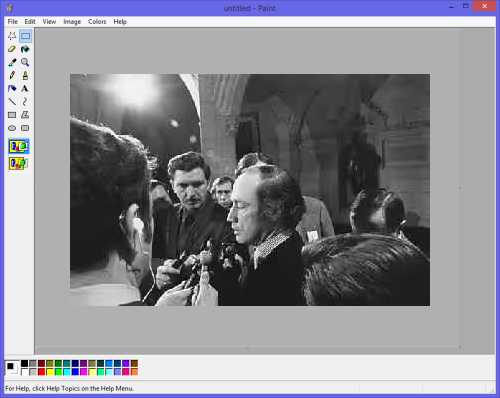Image resolution: width=500 pixels, height=398 pixels.
Task: Pick the hot pink color swatch
Action: (x=126, y=372)
